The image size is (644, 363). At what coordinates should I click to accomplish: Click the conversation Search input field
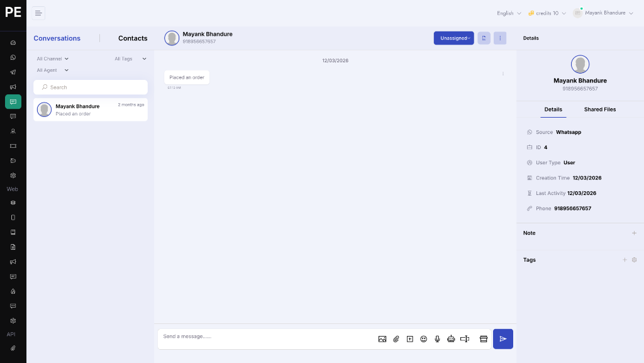pos(91,87)
